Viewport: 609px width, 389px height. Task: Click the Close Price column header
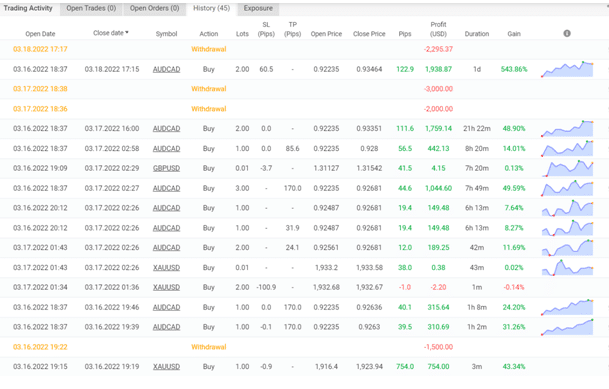point(369,34)
